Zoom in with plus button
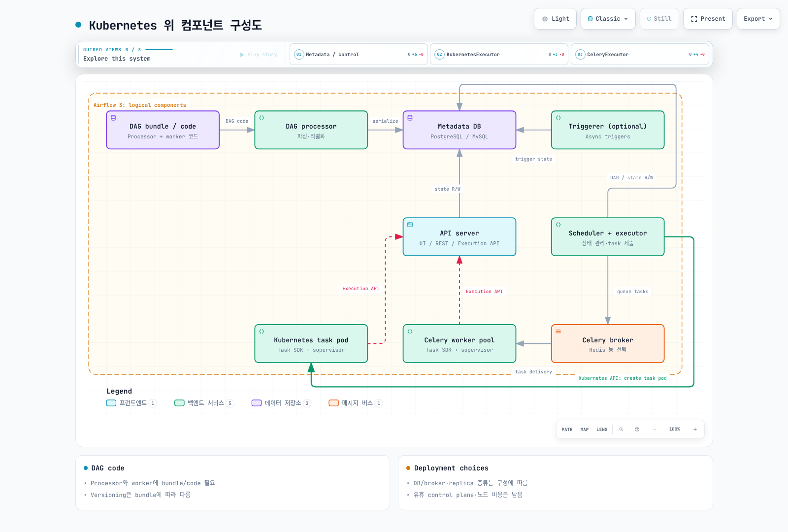788x532 pixels. [695, 430]
